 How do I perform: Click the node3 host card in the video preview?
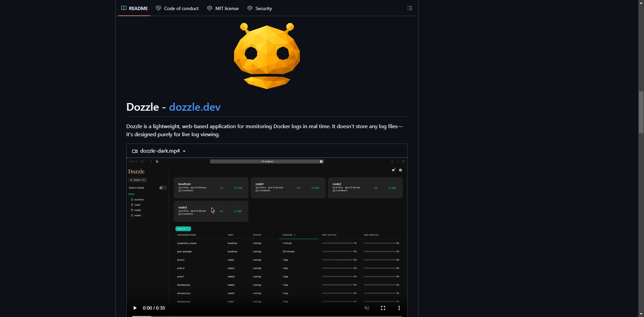211,211
